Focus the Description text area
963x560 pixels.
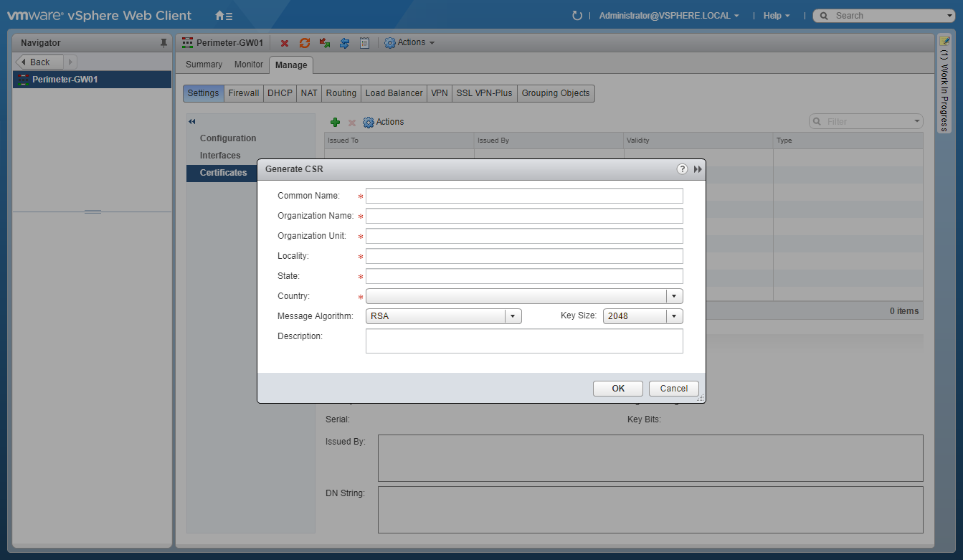coord(524,341)
